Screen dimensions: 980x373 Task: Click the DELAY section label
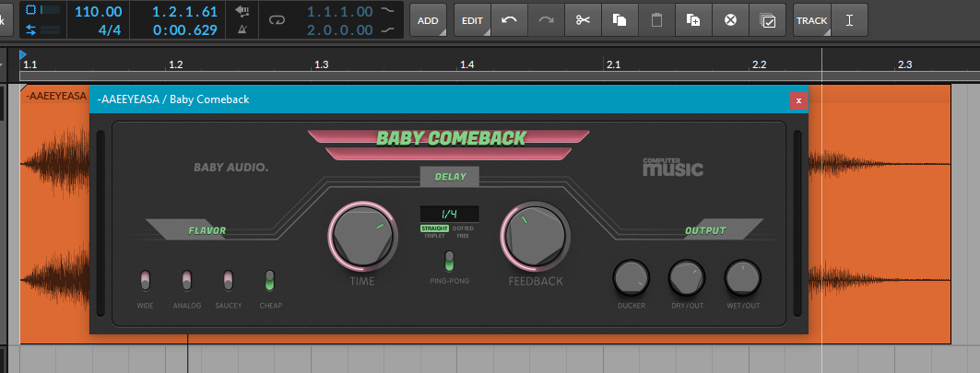pyautogui.click(x=450, y=177)
